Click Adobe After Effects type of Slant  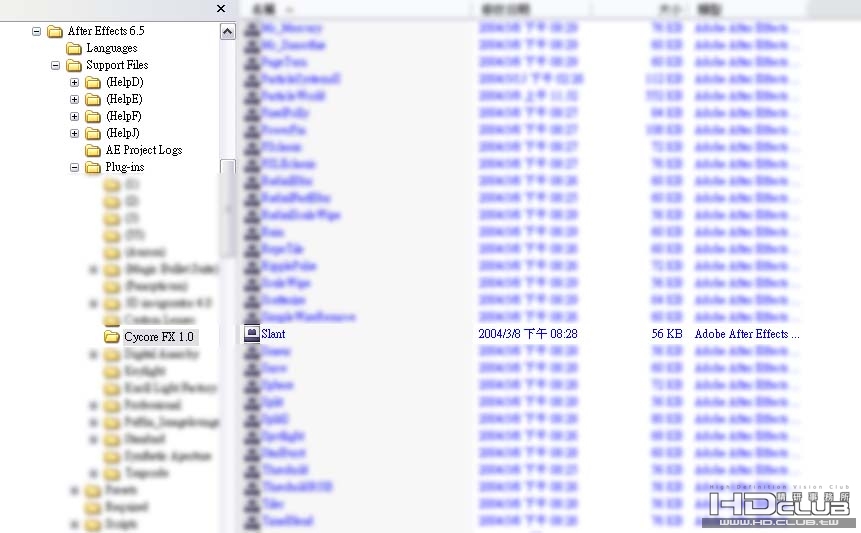pos(747,334)
